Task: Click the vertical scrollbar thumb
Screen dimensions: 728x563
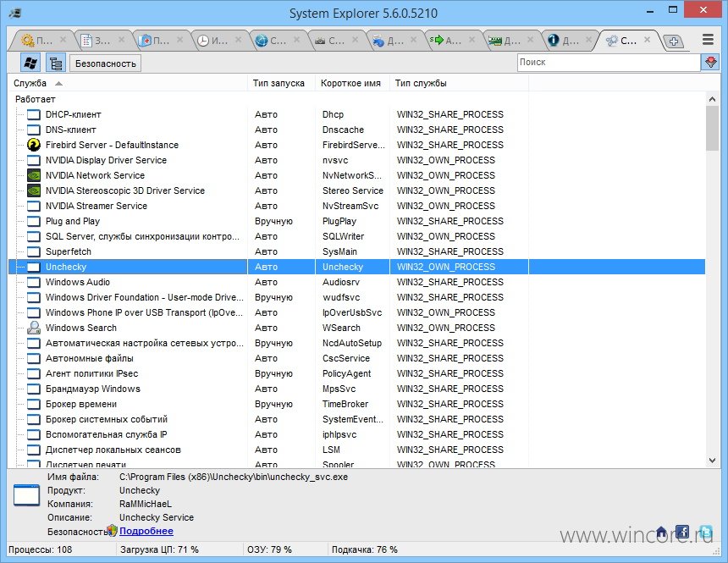Action: [x=712, y=128]
